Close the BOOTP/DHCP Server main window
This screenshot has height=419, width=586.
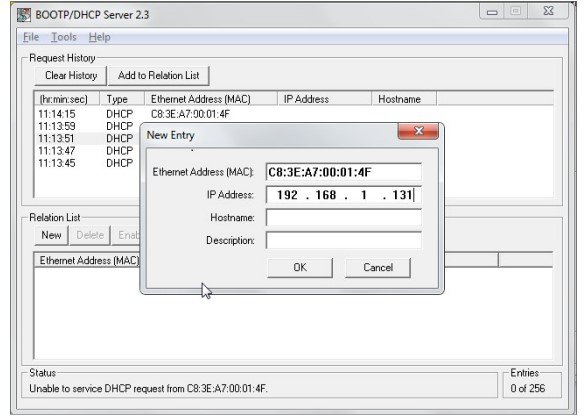coord(548,12)
